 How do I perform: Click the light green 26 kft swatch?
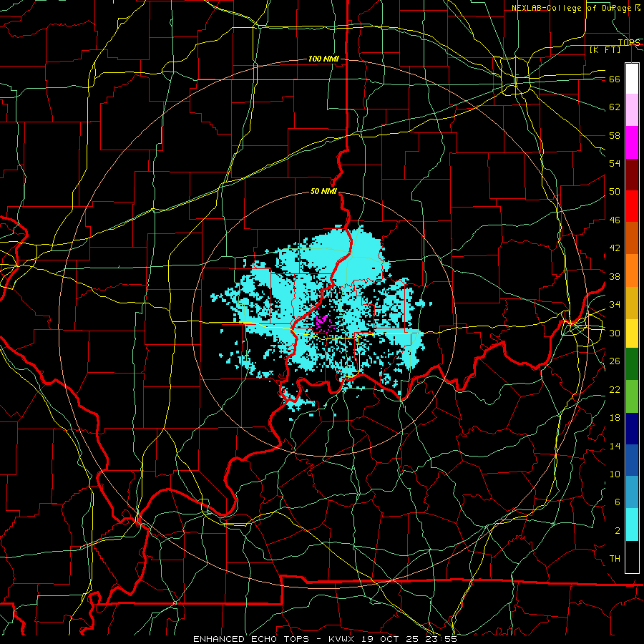[x=632, y=396]
